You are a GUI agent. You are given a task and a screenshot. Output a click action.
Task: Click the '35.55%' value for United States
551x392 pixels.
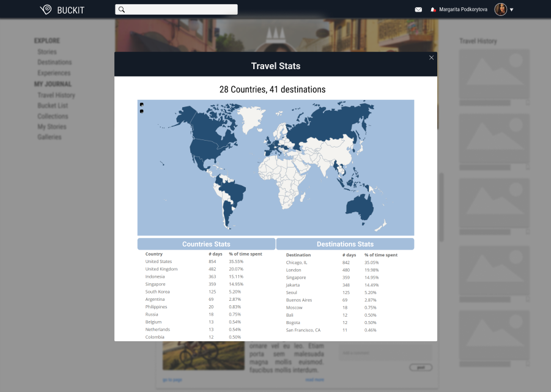click(x=236, y=261)
